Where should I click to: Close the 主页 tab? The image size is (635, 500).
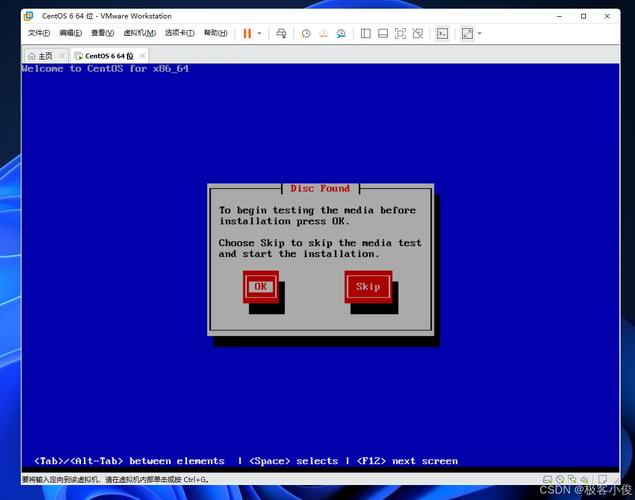tap(62, 56)
